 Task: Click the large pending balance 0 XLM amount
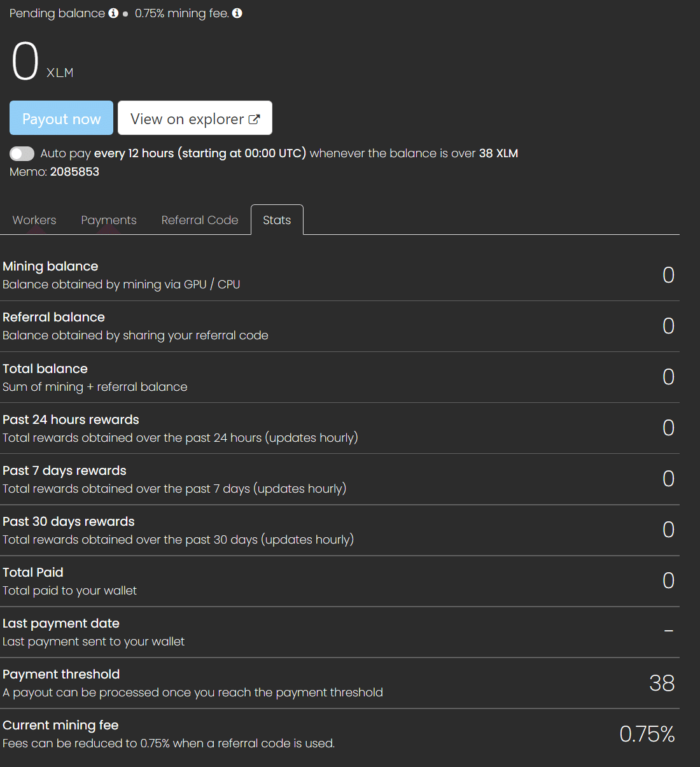tap(26, 62)
